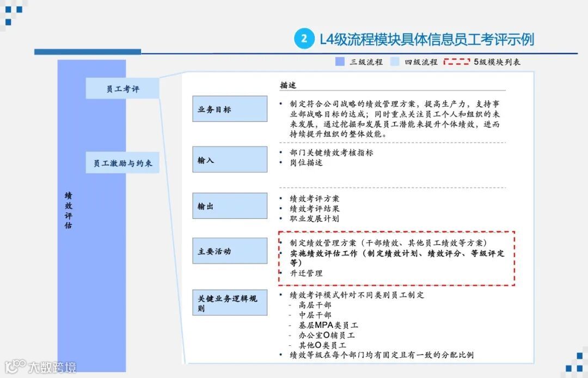Click the 绩效考评模式针对不同类别员工制定 line
This screenshot has width=588, height=378.
357,295
